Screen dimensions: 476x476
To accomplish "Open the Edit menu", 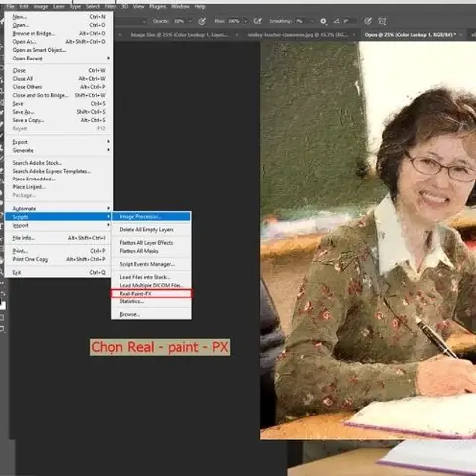I will pyautogui.click(x=24, y=6).
